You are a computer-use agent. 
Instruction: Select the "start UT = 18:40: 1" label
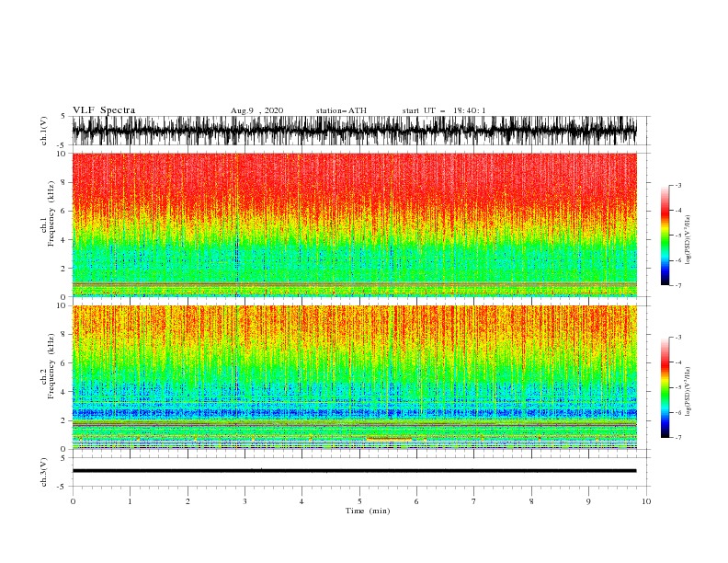pyautogui.click(x=444, y=110)
